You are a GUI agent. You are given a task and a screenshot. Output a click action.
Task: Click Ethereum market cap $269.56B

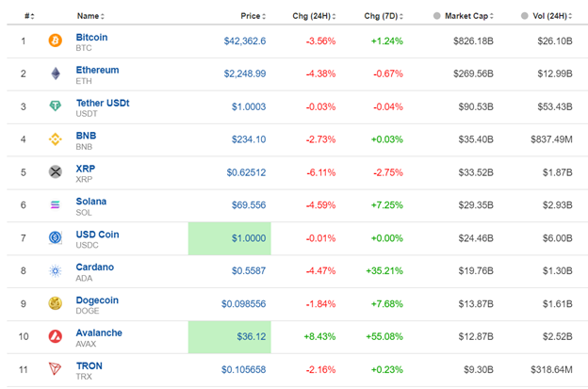(x=473, y=73)
